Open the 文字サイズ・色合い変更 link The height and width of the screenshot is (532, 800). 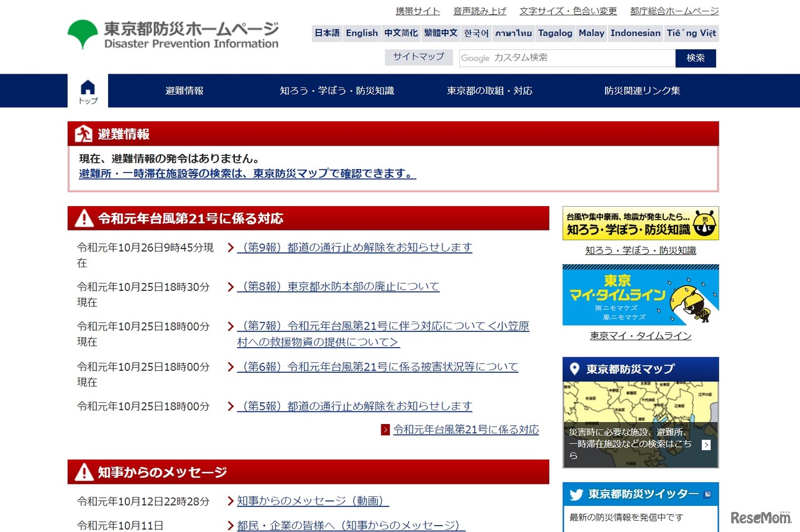click(568, 11)
